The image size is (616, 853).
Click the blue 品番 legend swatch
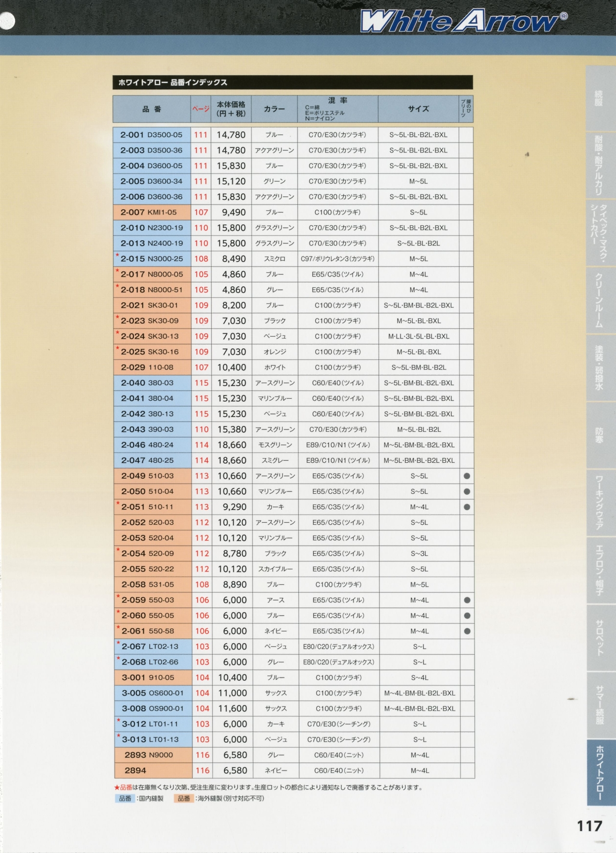tap(125, 798)
